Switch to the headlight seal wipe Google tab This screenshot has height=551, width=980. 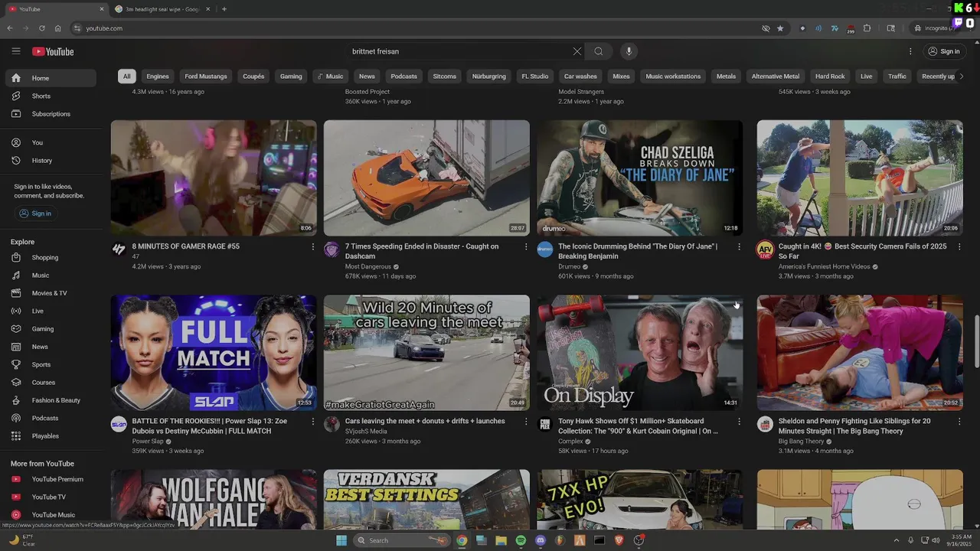(162, 9)
